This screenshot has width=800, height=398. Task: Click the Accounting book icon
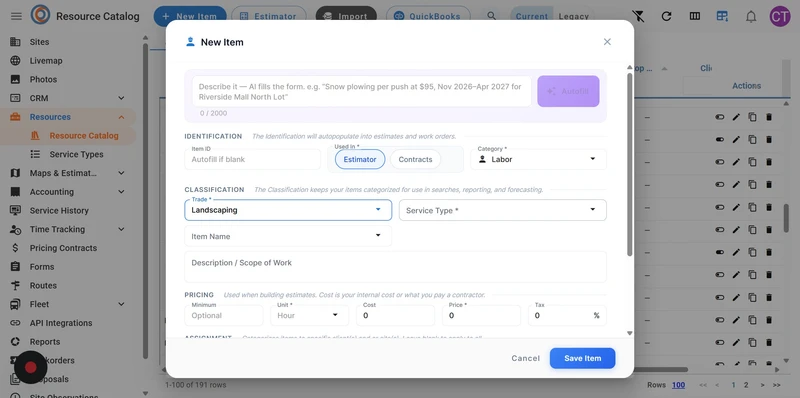click(x=15, y=192)
